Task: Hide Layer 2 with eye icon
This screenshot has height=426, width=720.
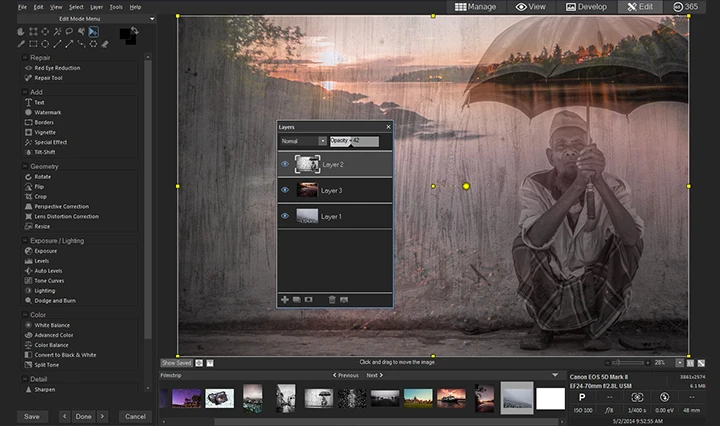Action: (x=285, y=164)
